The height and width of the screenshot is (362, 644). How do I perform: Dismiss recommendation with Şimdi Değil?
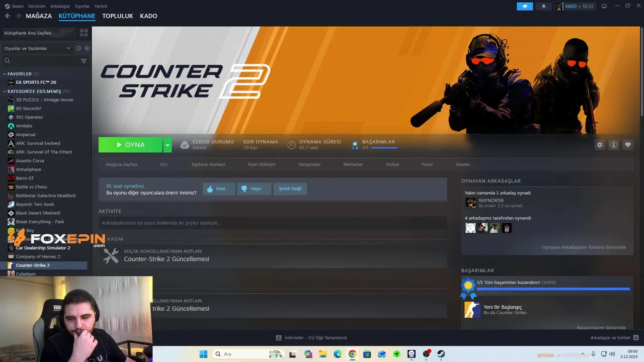(290, 189)
